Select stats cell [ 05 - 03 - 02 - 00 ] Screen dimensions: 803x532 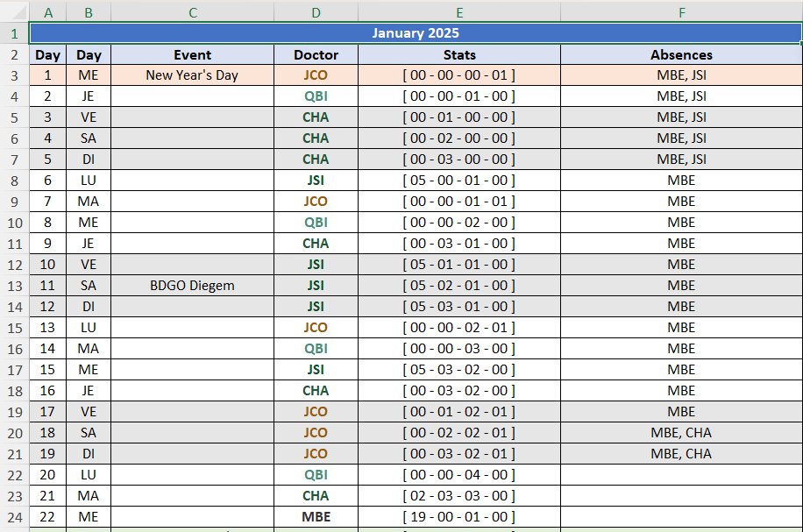coord(459,370)
